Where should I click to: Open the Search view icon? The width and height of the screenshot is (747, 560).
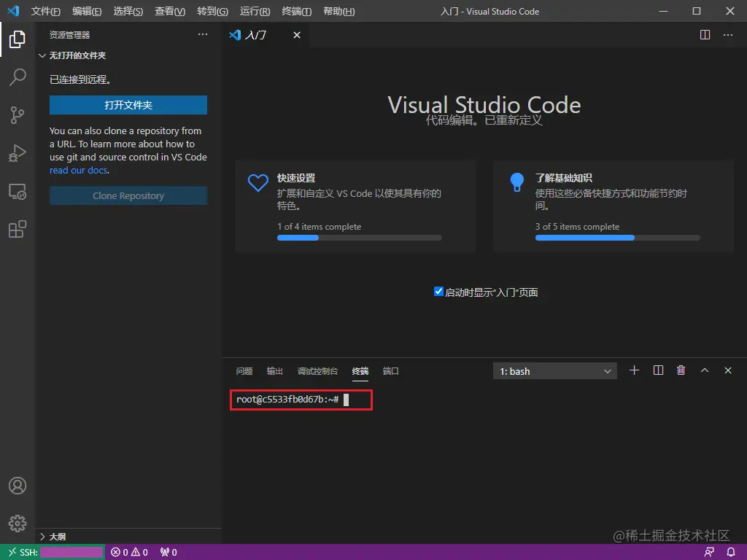(x=18, y=77)
